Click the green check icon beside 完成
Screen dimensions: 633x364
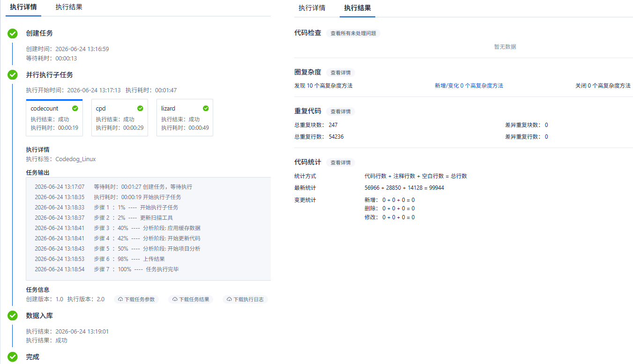pyautogui.click(x=13, y=357)
